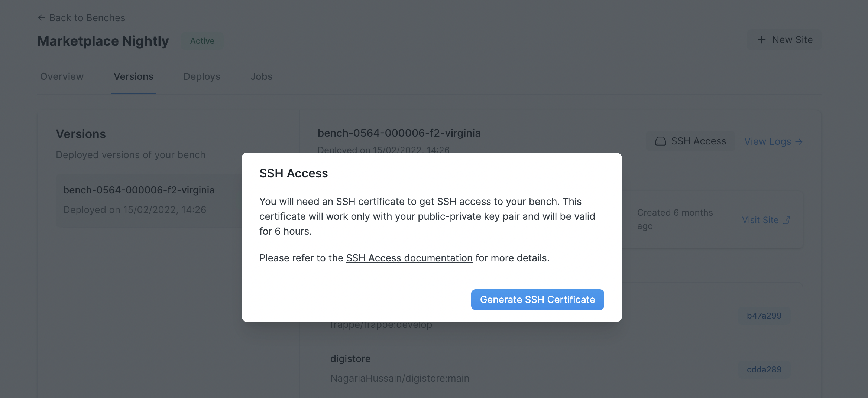
Task: Switch to the Versions tab
Action: [133, 76]
